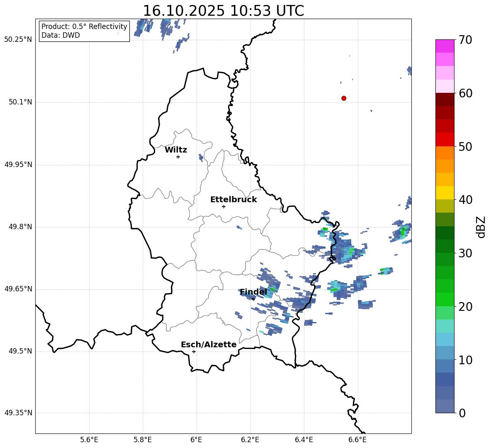This screenshot has width=491, height=448.
Task: Click the Wiltz cross marker
Action: [178, 157]
